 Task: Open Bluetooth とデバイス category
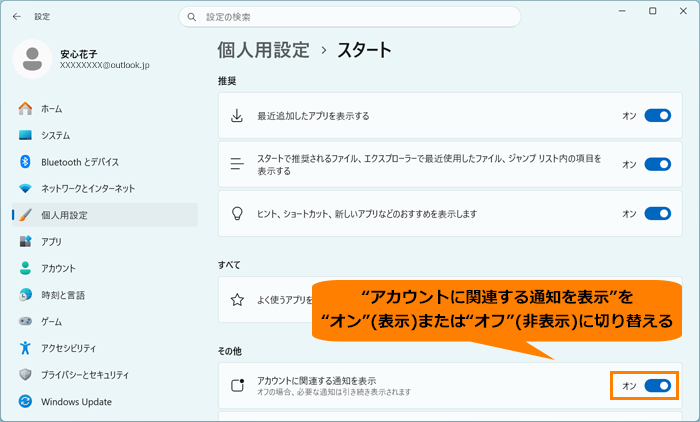coord(105,162)
